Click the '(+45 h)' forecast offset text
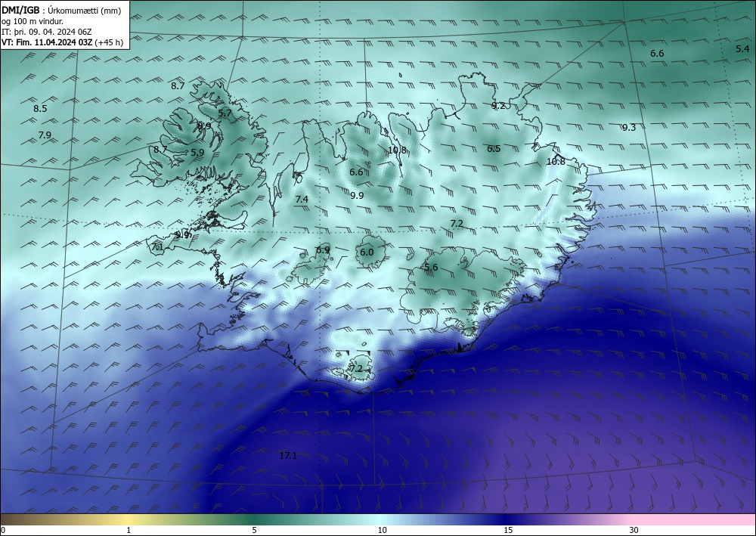The width and height of the screenshot is (756, 536). [x=110, y=42]
